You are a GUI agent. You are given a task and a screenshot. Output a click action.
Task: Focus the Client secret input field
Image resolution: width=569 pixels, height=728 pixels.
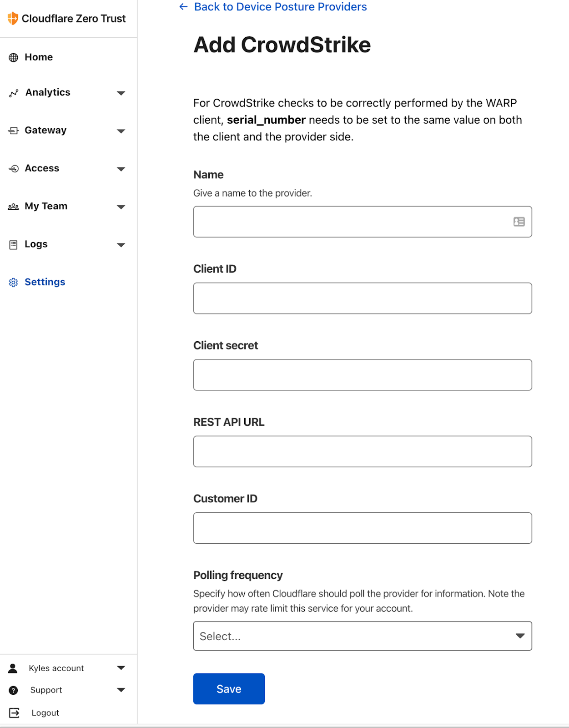(x=363, y=375)
